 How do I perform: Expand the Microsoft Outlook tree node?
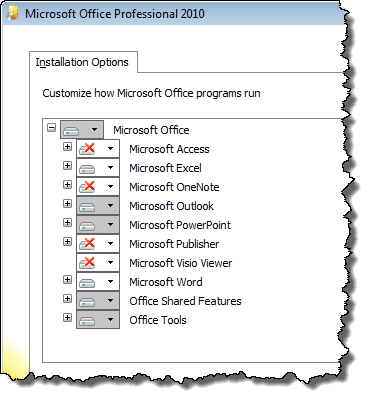67,203
